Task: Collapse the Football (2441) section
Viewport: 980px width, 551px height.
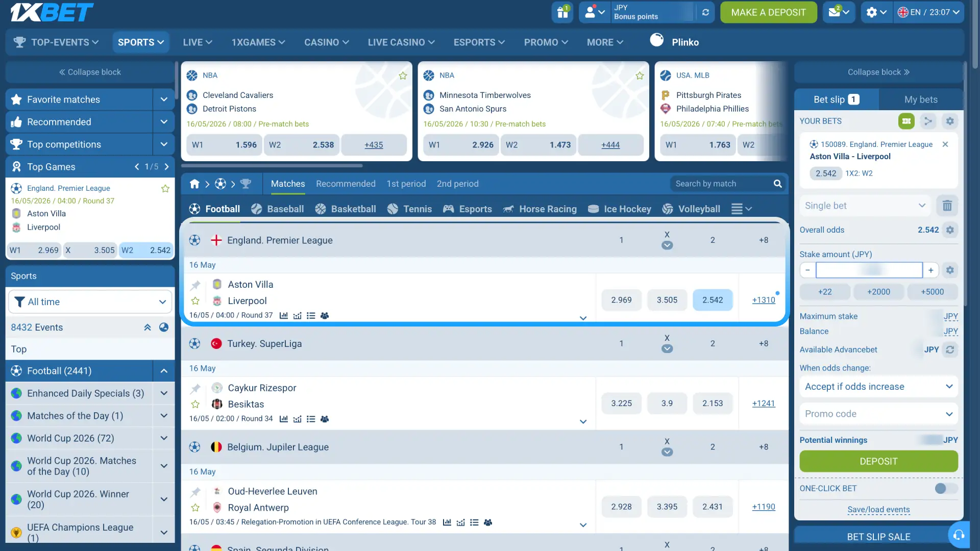Action: tap(164, 371)
